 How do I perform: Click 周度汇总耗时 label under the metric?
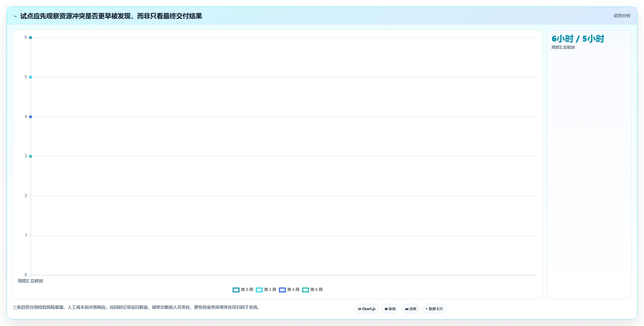563,47
